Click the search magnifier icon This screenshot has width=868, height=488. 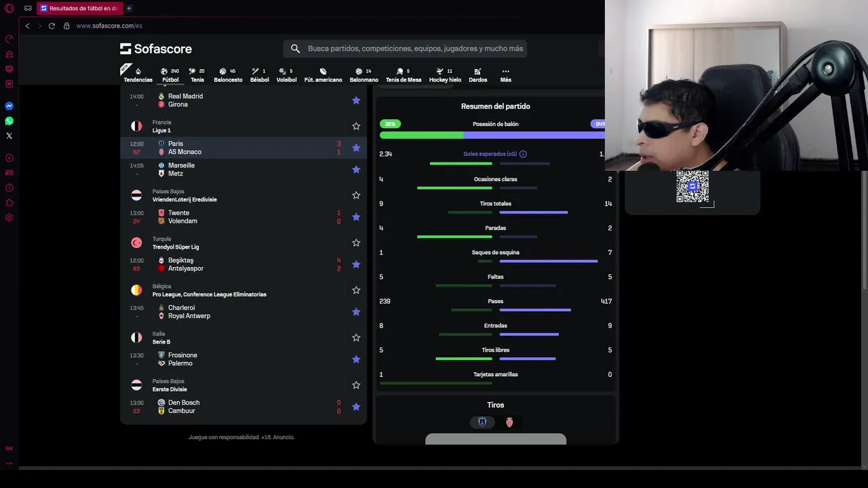[295, 49]
